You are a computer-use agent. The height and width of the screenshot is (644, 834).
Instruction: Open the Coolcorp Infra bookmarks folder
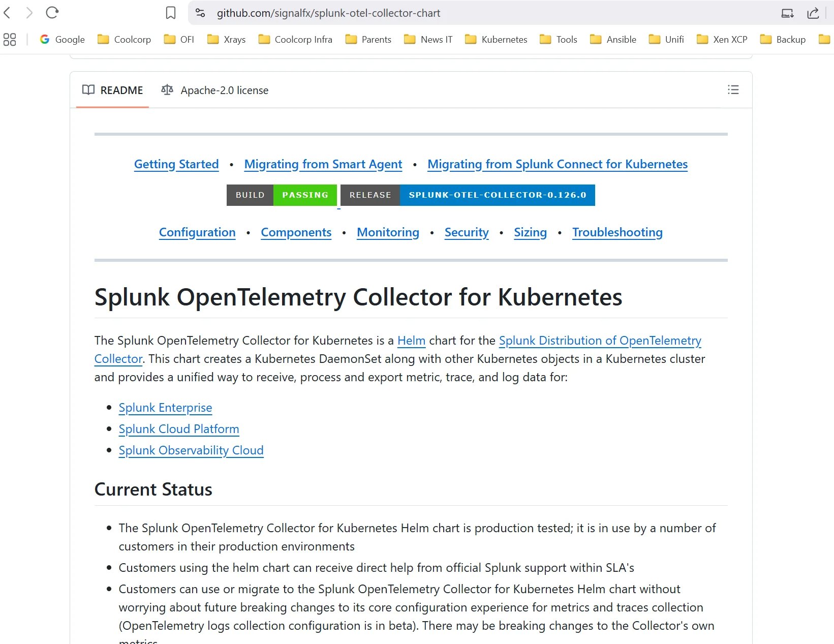295,39
